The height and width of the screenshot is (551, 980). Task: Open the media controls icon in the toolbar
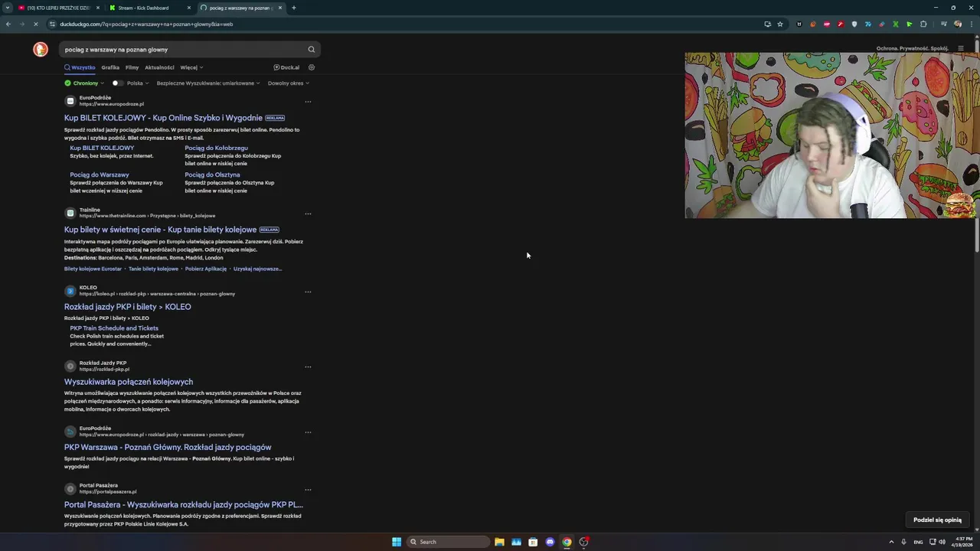pos(943,24)
